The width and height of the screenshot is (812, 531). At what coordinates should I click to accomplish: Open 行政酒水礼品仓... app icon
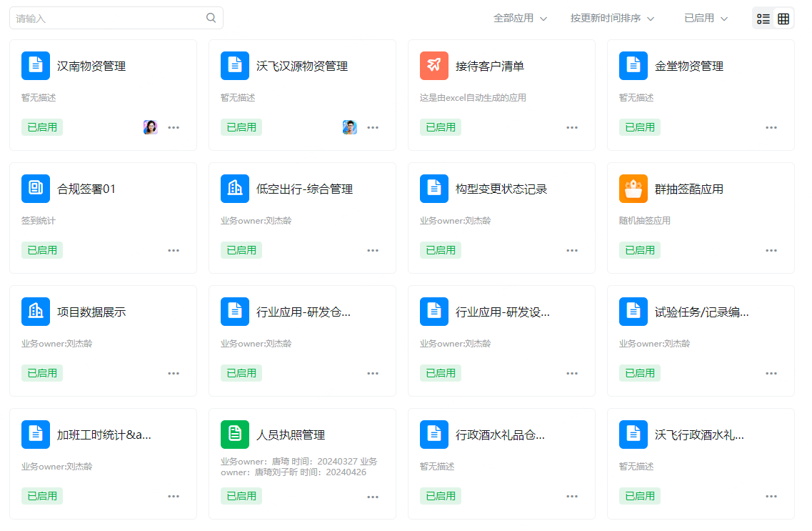pyautogui.click(x=434, y=434)
